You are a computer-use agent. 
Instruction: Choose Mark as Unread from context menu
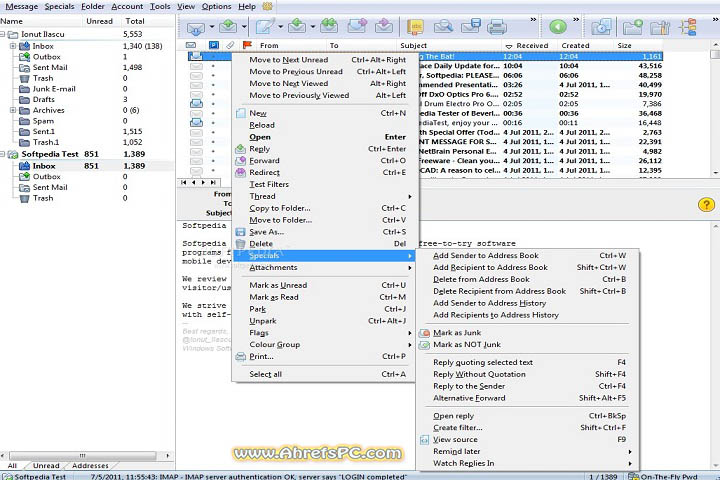click(324, 285)
